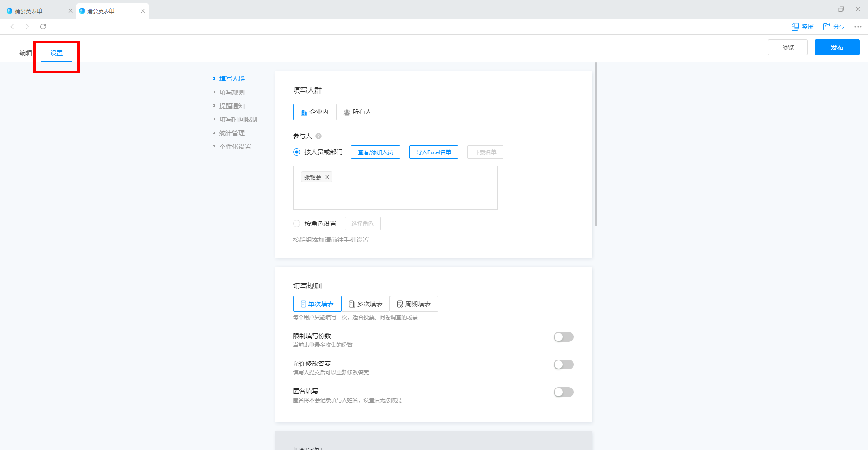Open 填写时间限制 in the settings sidebar
This screenshot has height=450, width=868.
[238, 119]
